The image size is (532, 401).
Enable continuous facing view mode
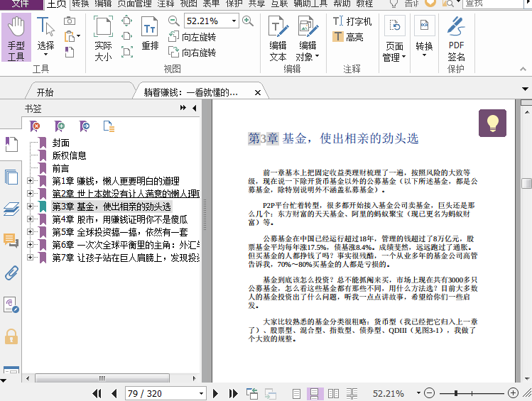(x=352, y=393)
